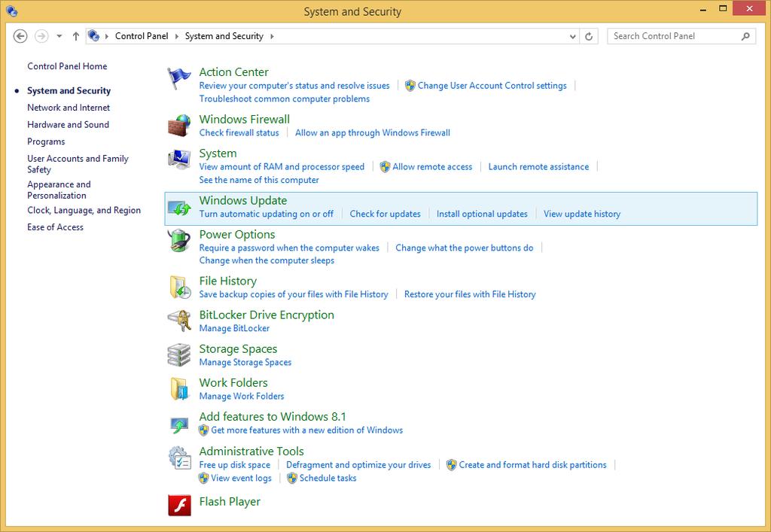This screenshot has height=532, width=771.
Task: Click Change what the power buttons do
Action: 464,248
